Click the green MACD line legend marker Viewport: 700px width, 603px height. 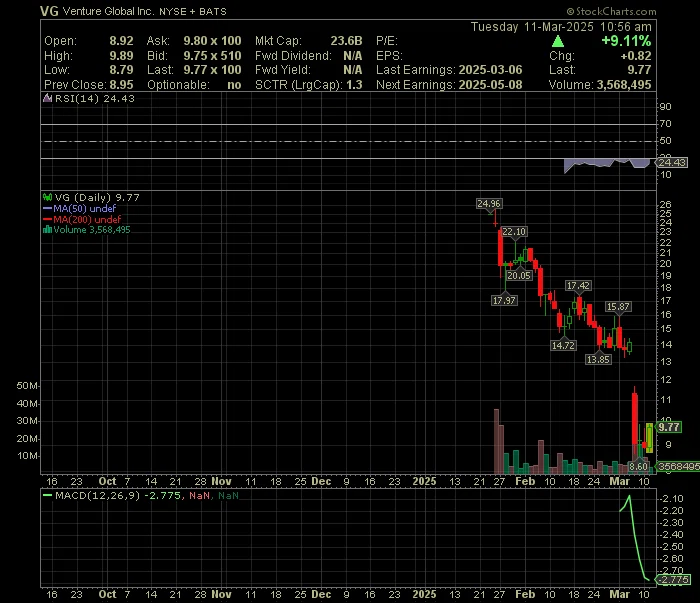pyautogui.click(x=47, y=495)
